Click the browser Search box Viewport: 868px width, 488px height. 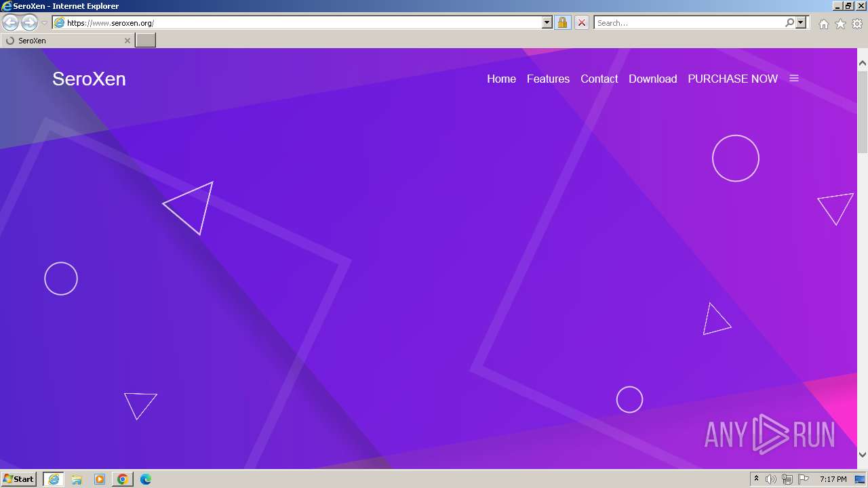point(689,23)
